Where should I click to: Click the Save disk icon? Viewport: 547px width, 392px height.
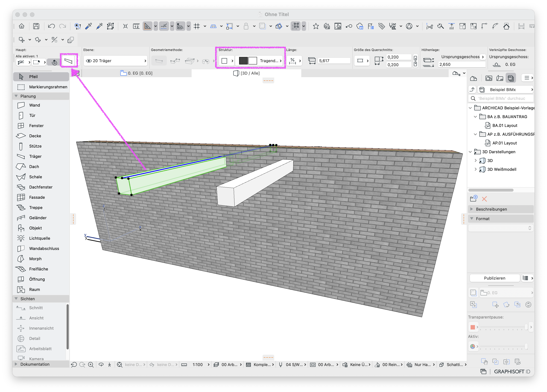click(36, 26)
